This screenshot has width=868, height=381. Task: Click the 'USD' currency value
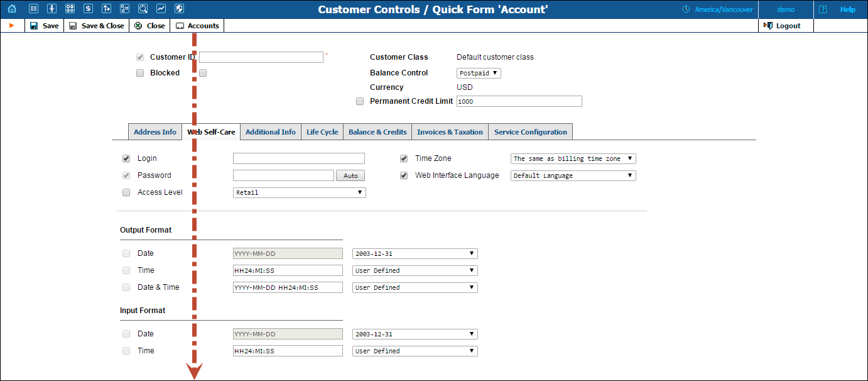pos(465,87)
